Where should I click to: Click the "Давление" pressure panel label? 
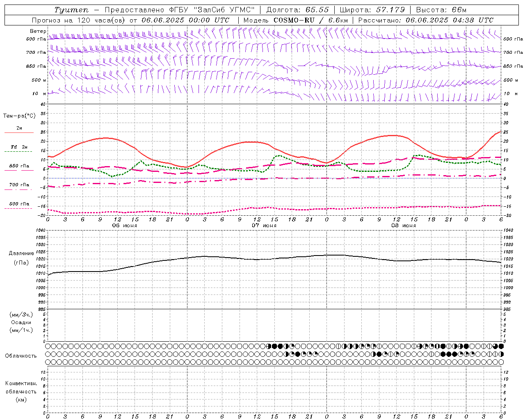pos(21,253)
